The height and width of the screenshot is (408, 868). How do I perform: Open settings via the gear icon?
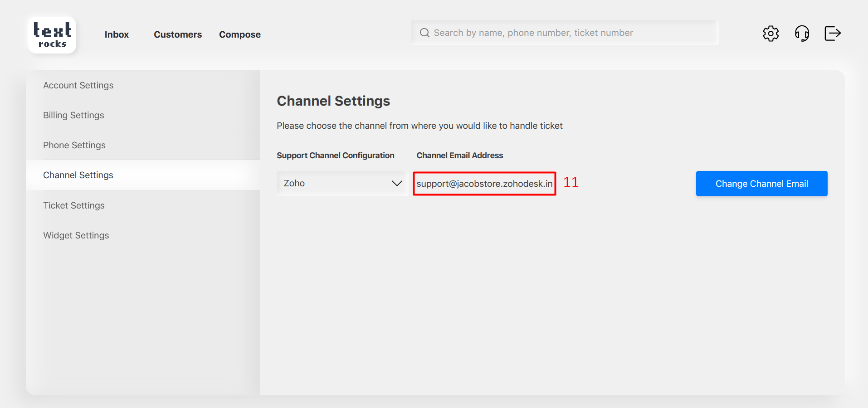coord(770,34)
